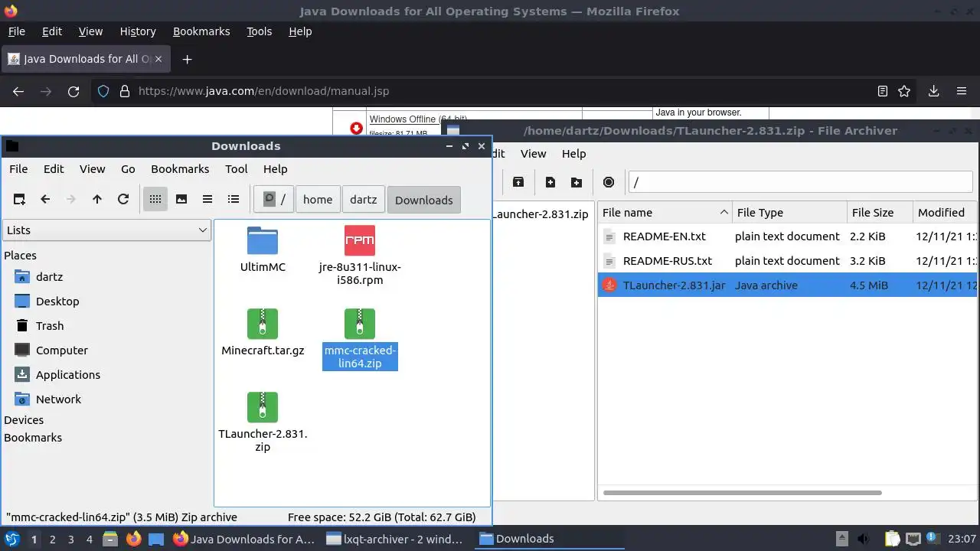Open a new tab in the file manager
This screenshot has height=551, width=980.
(x=19, y=200)
